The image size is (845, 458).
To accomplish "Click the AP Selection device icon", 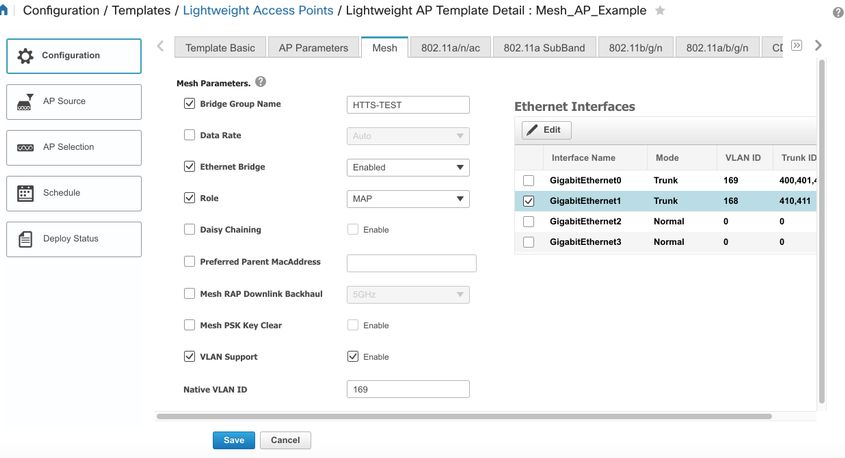I will click(x=25, y=148).
